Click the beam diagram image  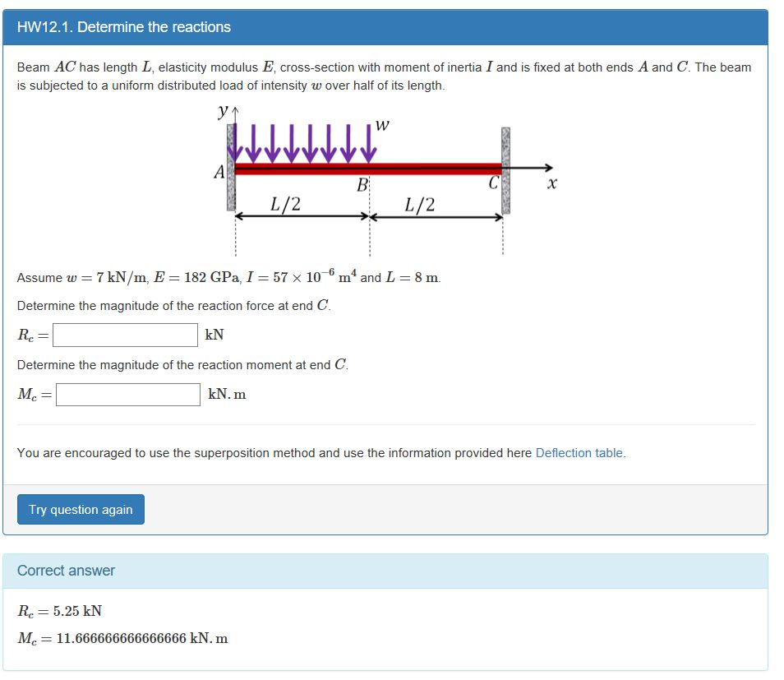coord(385,180)
